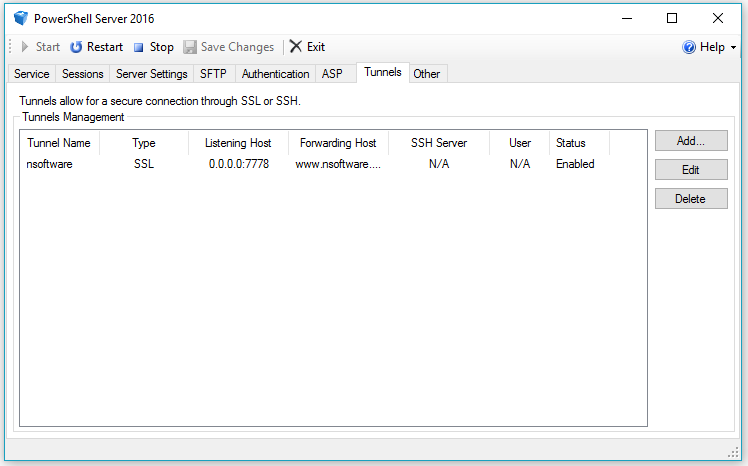Click the Restart toolbar label
Image resolution: width=748 pixels, height=466 pixels.
coord(105,47)
